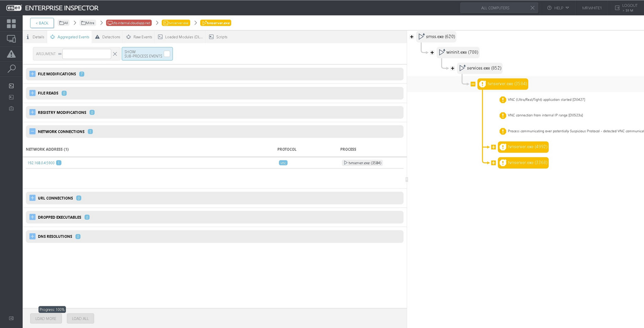
Task: Open the Help dropdown menu
Action: tap(558, 8)
